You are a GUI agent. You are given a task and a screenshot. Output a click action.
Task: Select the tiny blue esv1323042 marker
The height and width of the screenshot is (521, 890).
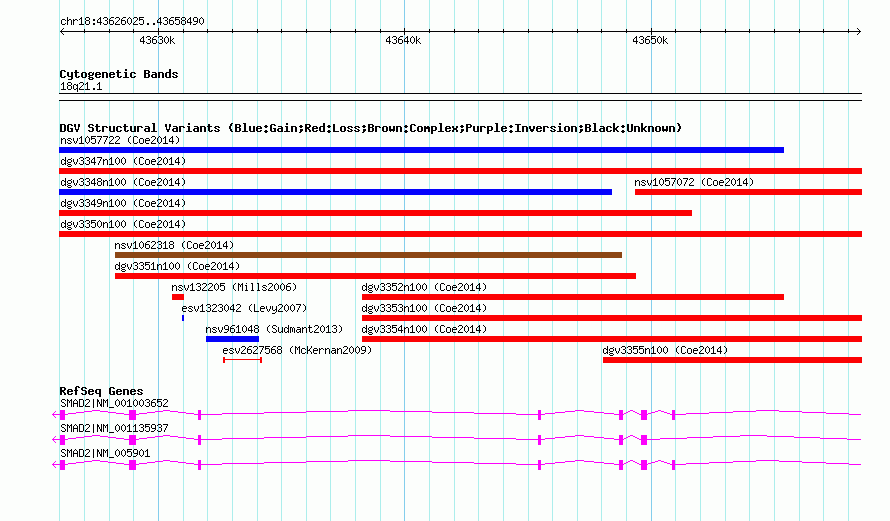(x=183, y=318)
